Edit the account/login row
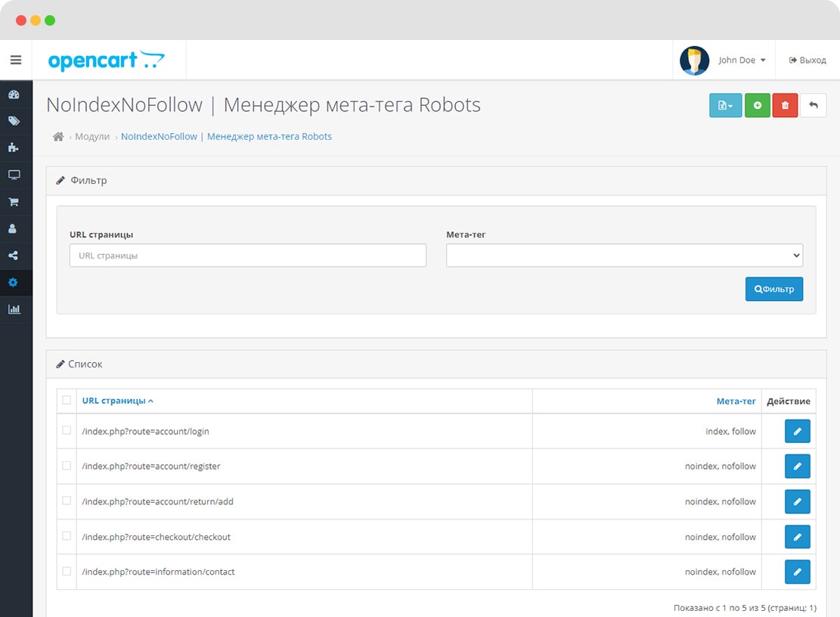The width and height of the screenshot is (840, 617). (797, 431)
